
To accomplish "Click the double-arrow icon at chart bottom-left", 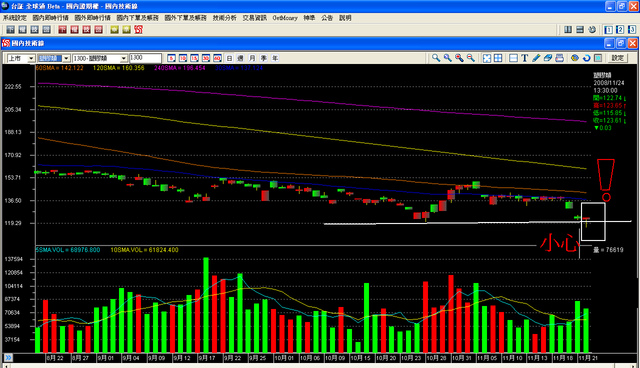I will click(x=8, y=358).
